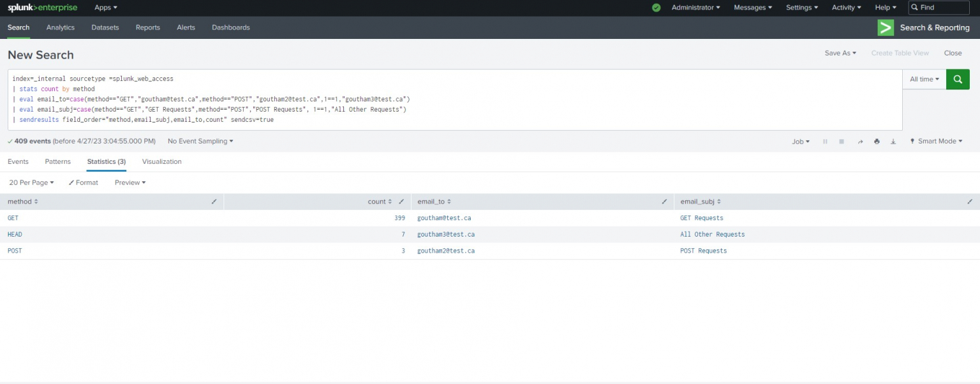Open the All time range picker

click(924, 79)
